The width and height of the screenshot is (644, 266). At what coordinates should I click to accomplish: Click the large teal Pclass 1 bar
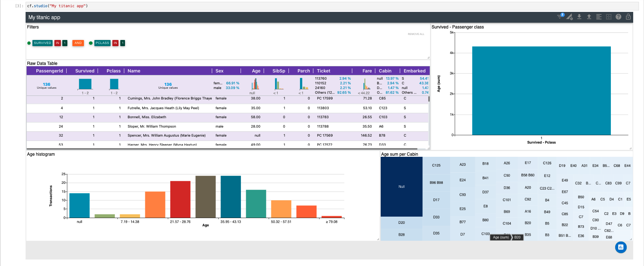tap(541, 90)
